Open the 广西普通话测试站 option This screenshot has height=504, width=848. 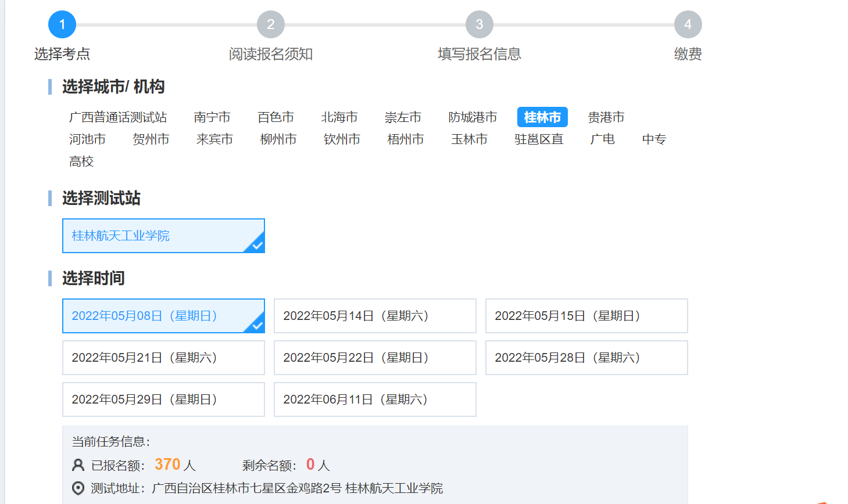coord(118,117)
